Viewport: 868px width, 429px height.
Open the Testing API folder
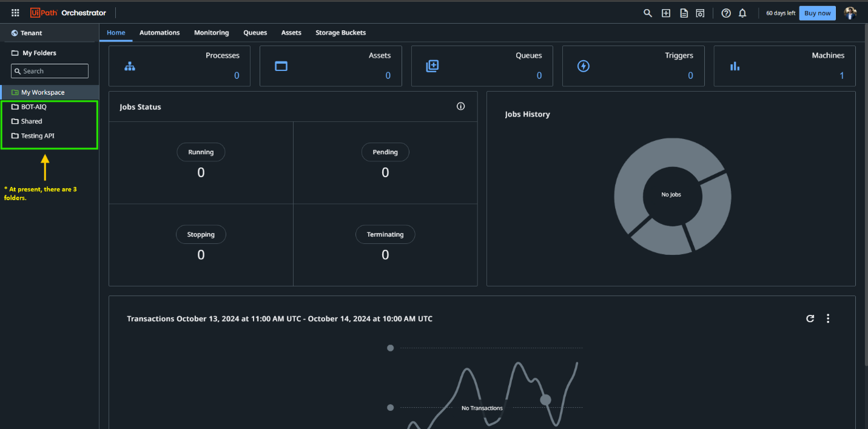click(49, 136)
